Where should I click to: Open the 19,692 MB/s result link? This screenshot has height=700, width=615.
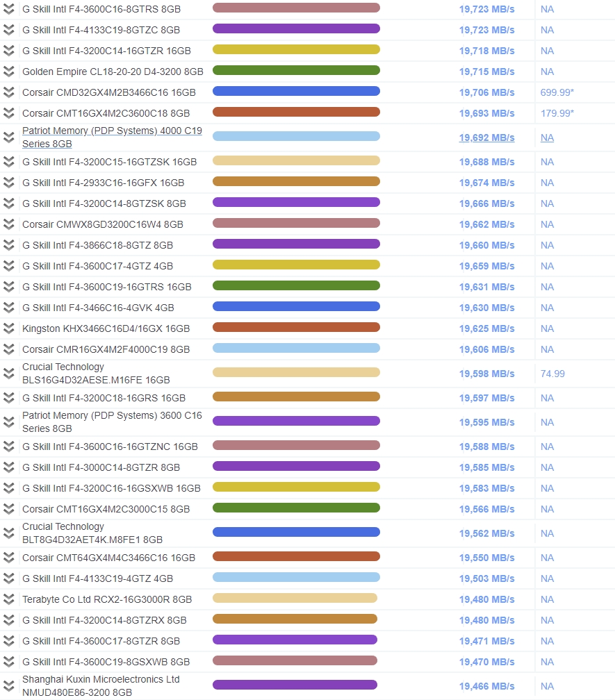[x=487, y=137]
